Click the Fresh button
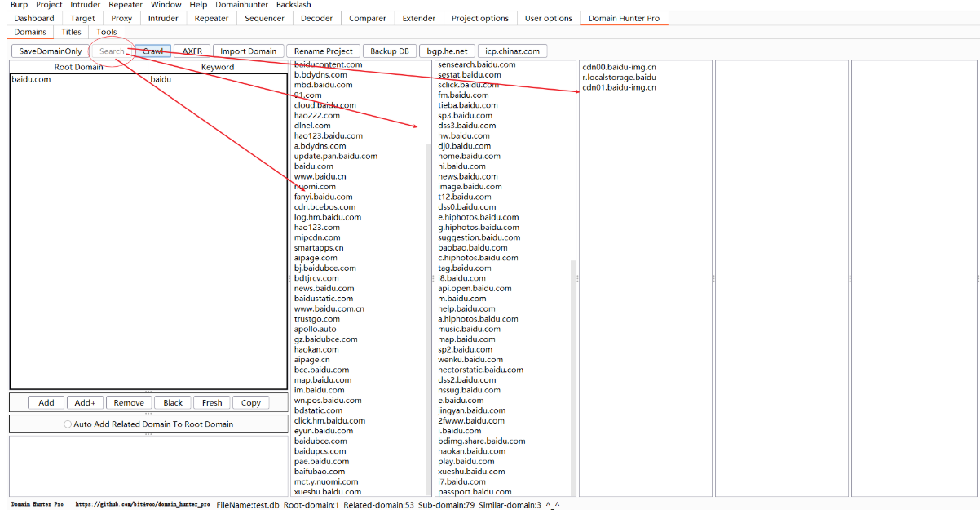This screenshot has width=980, height=510. point(212,402)
